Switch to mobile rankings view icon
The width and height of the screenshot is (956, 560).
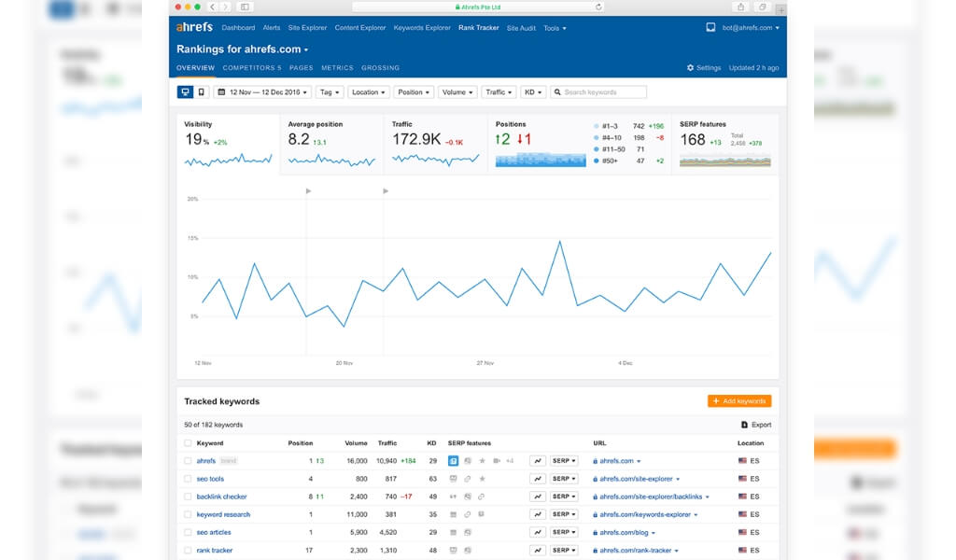pyautogui.click(x=201, y=92)
